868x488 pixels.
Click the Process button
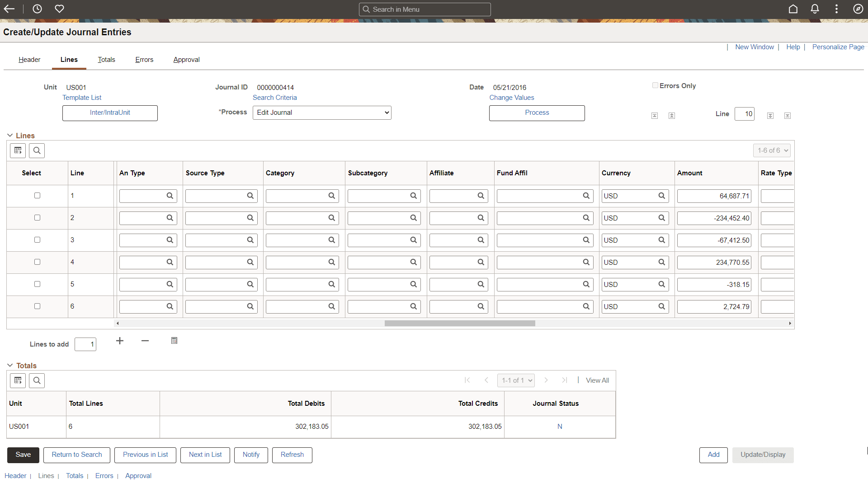(537, 113)
